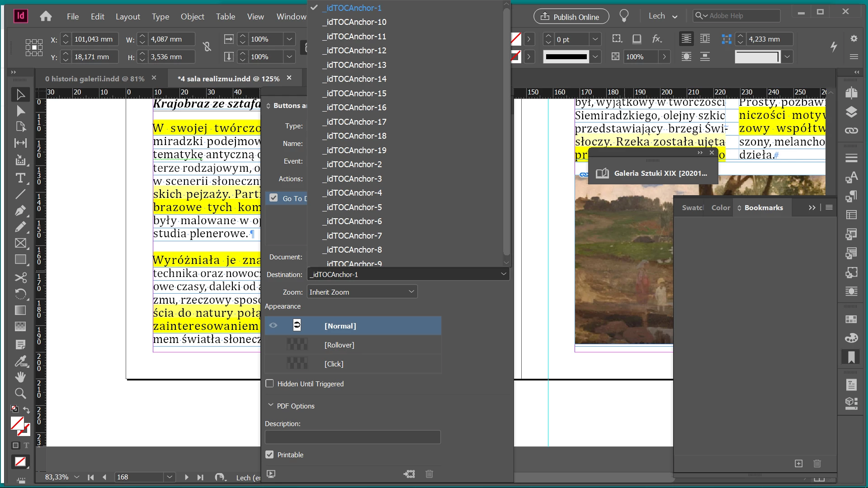Select the Zoom tool in toolbar

(20, 393)
